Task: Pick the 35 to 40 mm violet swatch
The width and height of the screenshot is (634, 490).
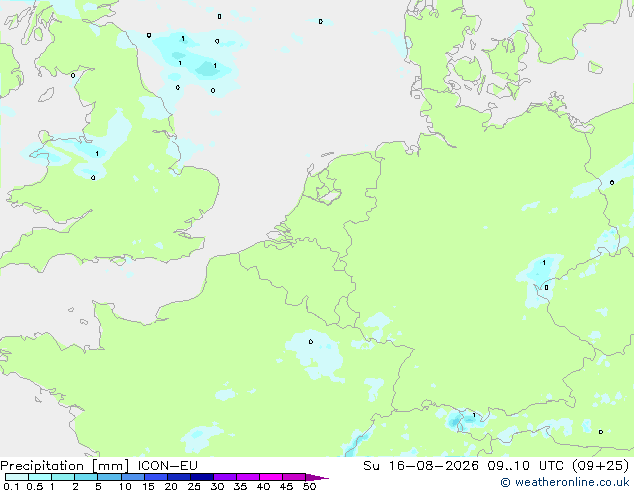Action: click(247, 477)
